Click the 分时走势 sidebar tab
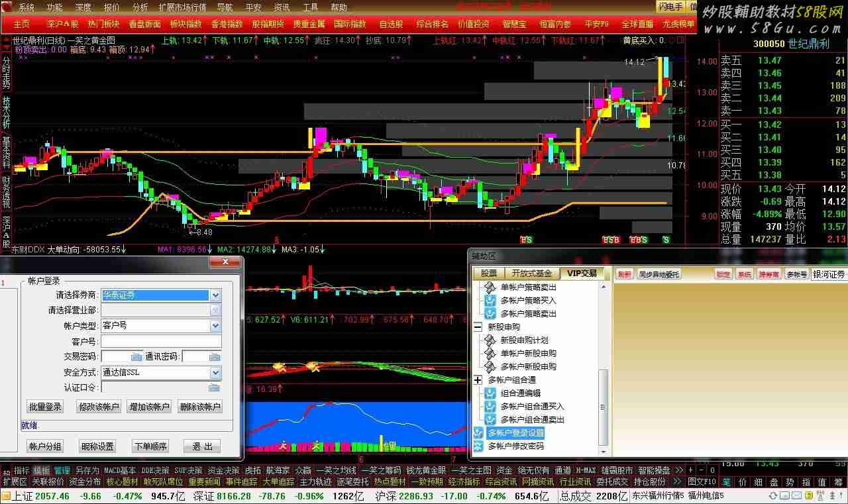Image resolution: width=848 pixels, height=504 pixels. (6, 72)
